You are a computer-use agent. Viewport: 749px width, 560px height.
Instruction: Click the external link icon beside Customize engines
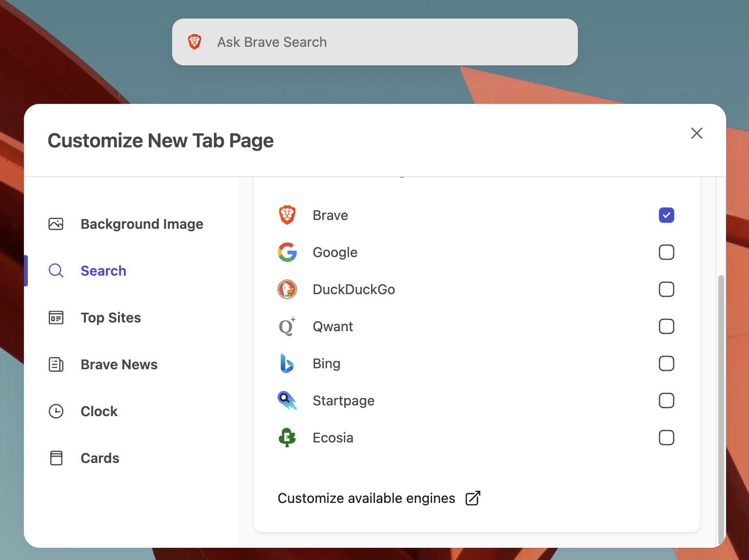(473, 498)
